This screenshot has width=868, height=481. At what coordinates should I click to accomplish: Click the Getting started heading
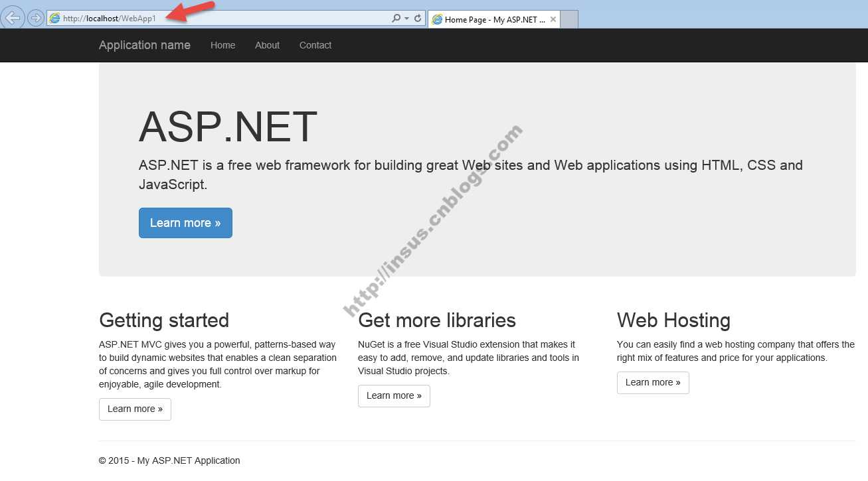[164, 320]
